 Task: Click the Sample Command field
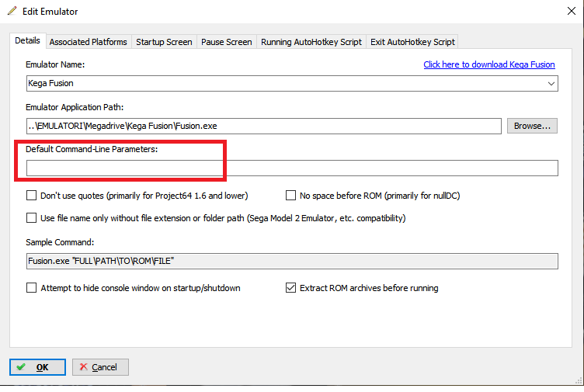coord(292,261)
